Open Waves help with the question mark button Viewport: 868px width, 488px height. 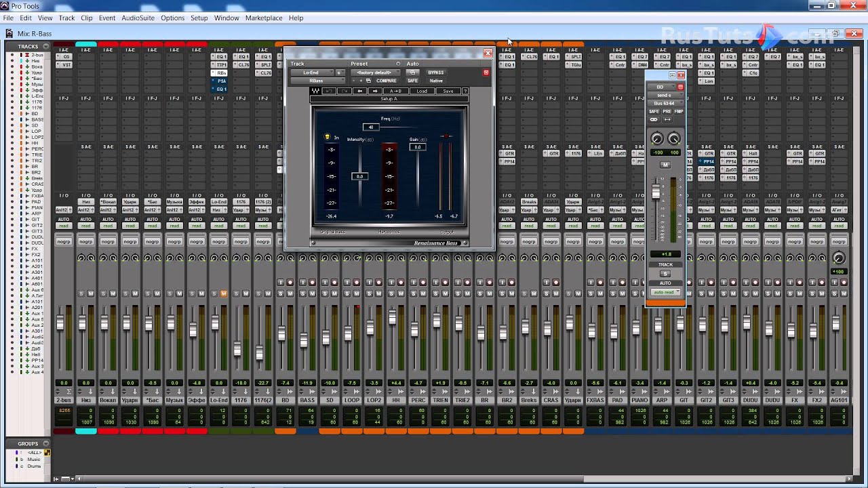coord(465,91)
